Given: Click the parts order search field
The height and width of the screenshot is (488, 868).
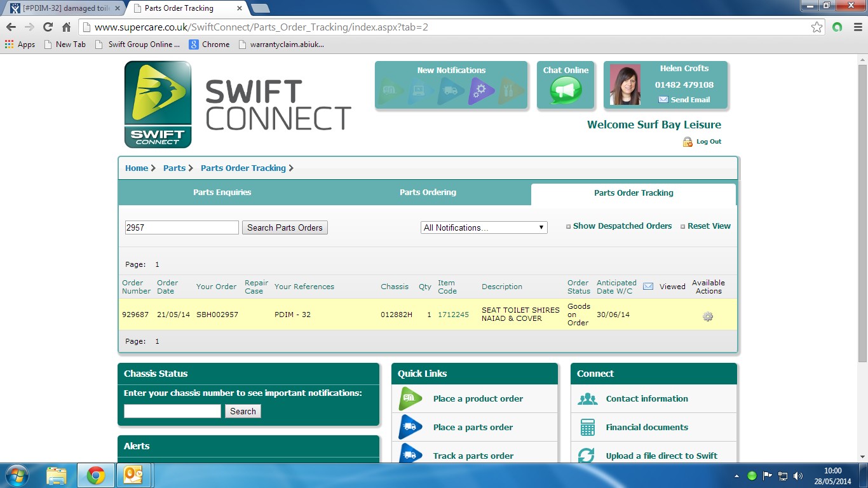Looking at the screenshot, I should (182, 227).
